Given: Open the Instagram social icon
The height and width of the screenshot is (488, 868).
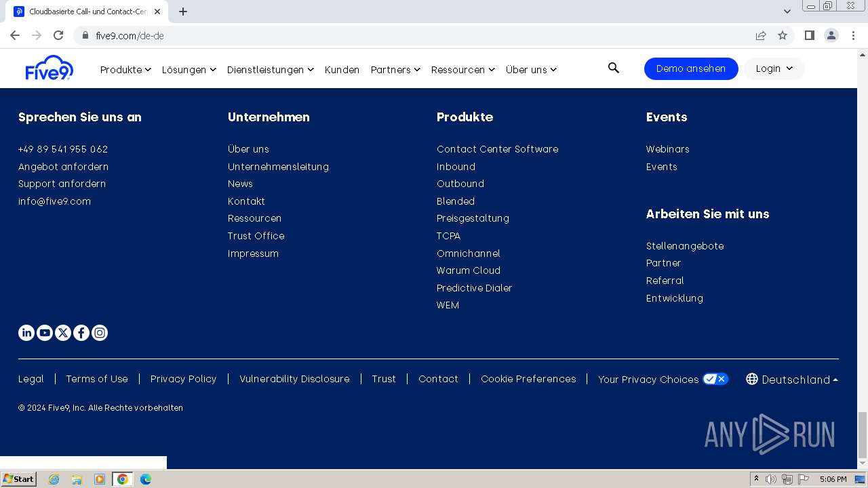Looking at the screenshot, I should (100, 333).
